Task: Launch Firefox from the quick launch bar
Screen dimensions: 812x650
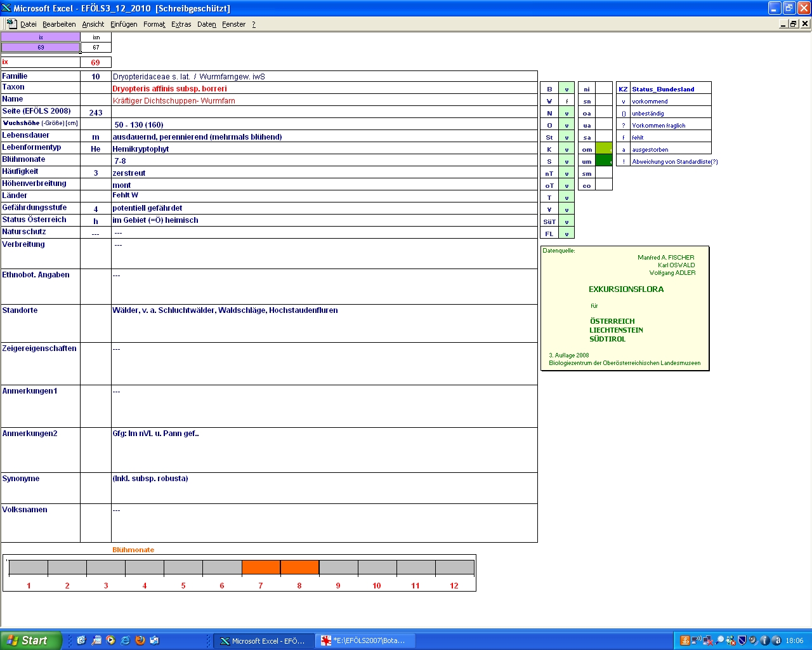Action: pyautogui.click(x=140, y=640)
